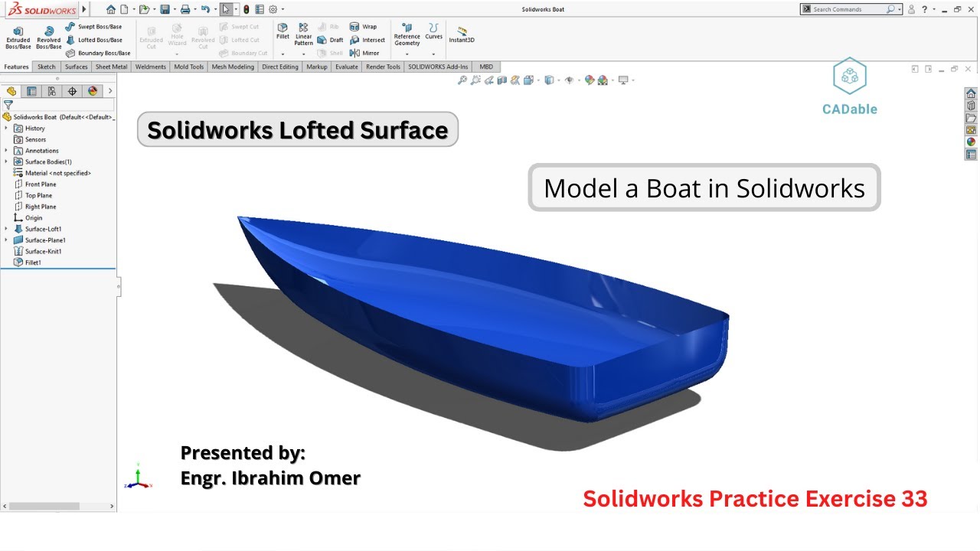Choose Swept Boss/Base feature
This screenshot has height=551, width=980.
(93, 27)
